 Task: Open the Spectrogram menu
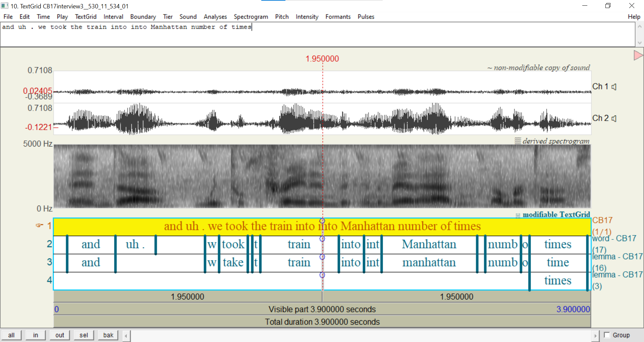(x=251, y=17)
